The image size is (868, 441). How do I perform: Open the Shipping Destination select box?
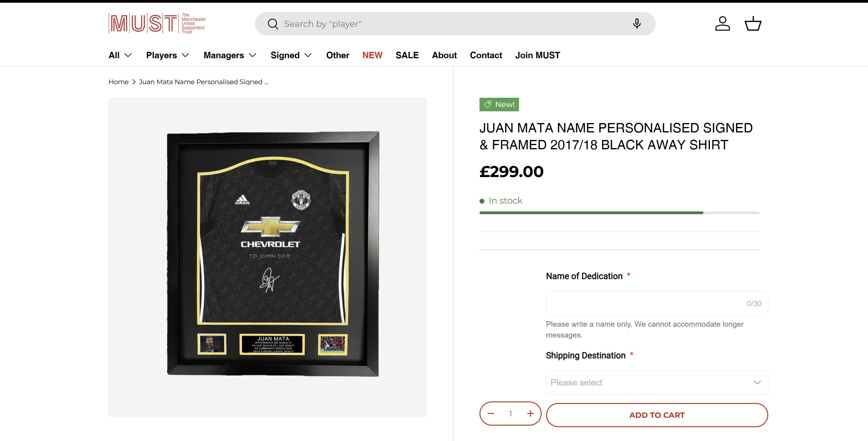click(x=657, y=383)
